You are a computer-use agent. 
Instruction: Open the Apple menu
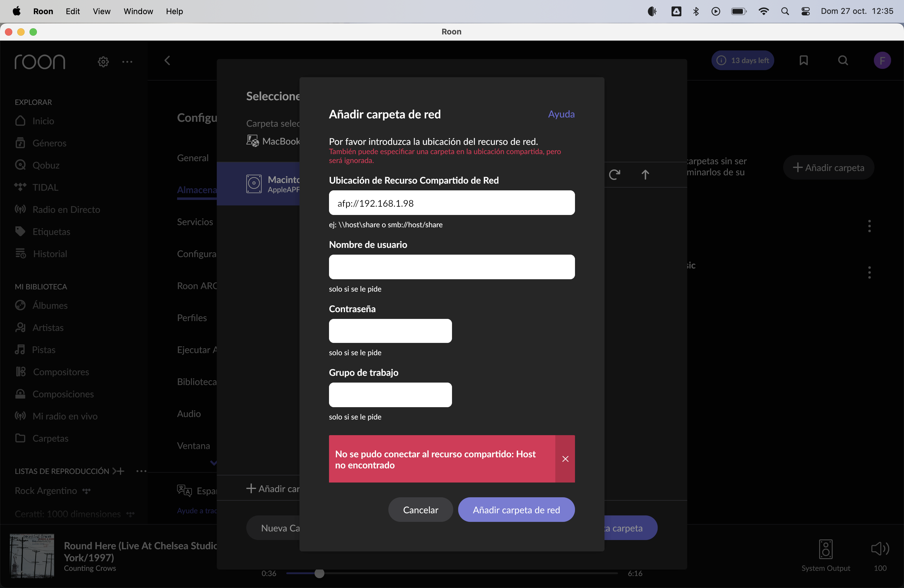tap(16, 11)
